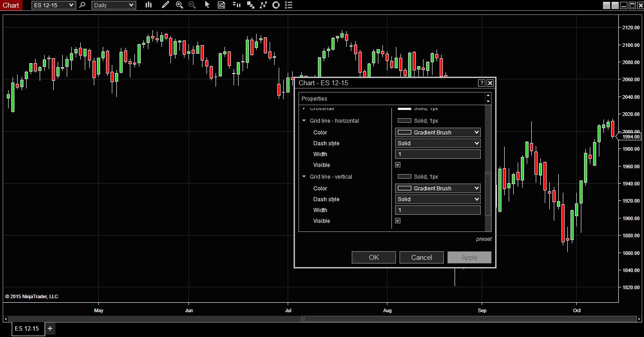Add a new chart tab with plus

click(x=50, y=328)
